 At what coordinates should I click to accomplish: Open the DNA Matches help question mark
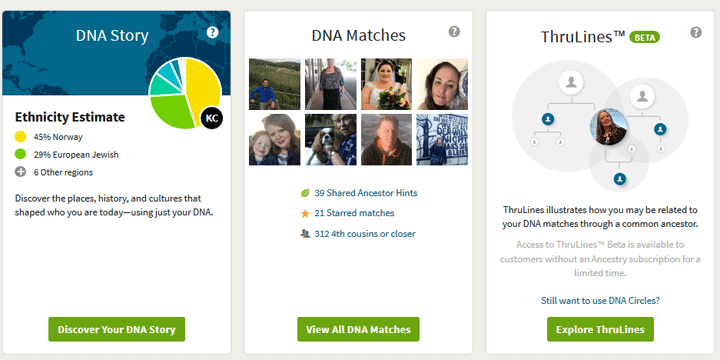point(454,32)
